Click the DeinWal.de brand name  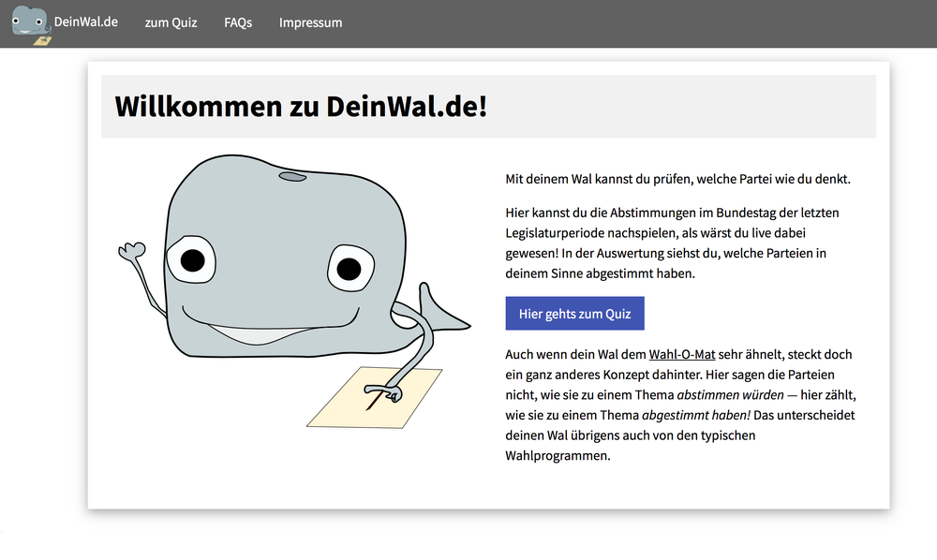(86, 22)
